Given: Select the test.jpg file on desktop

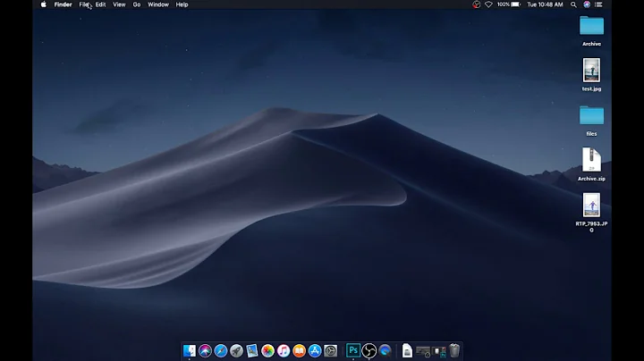Looking at the screenshot, I should (591, 71).
